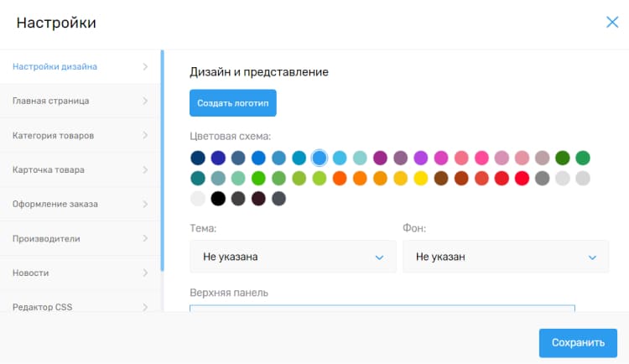
Task: Pick the indigo color swatch
Action: [218, 159]
